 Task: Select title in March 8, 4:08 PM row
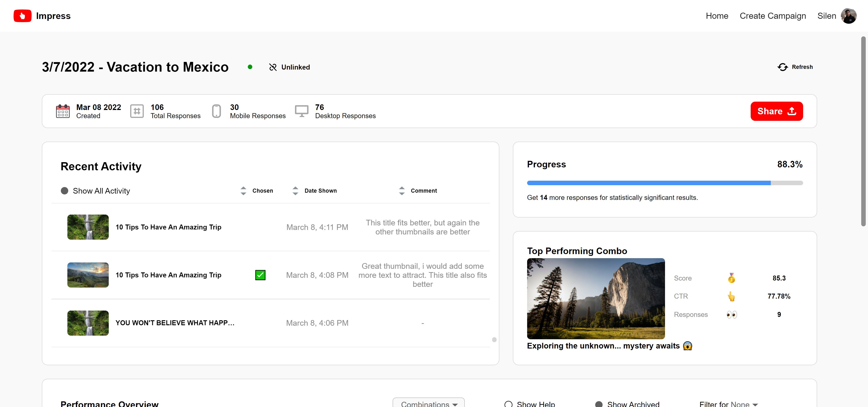click(x=168, y=275)
